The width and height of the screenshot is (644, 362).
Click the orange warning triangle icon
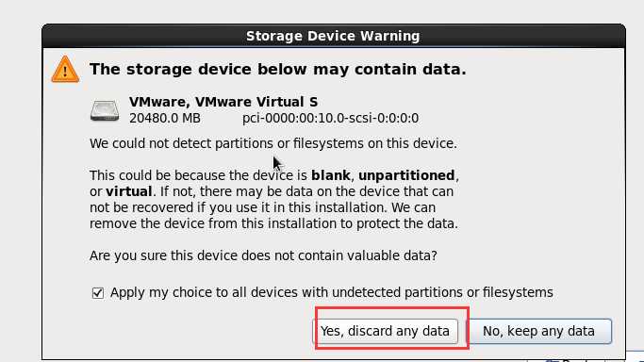click(65, 70)
